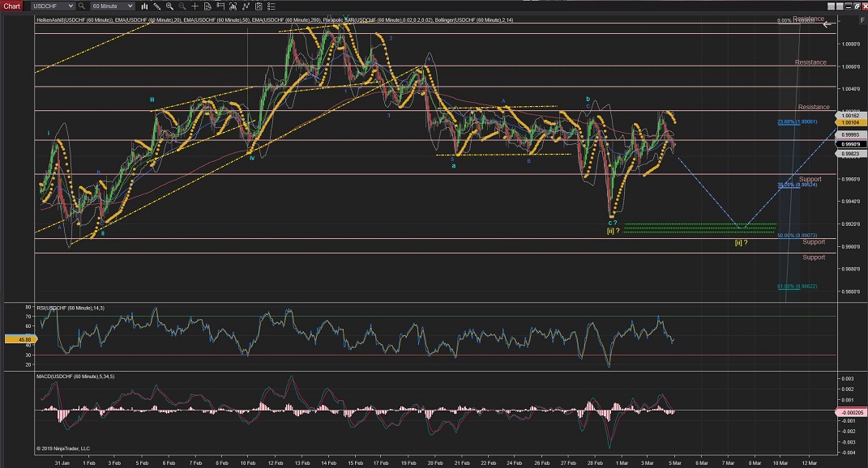Image resolution: width=868 pixels, height=468 pixels.
Task: Click the -0.000205 MACD value marker
Action: pos(851,413)
